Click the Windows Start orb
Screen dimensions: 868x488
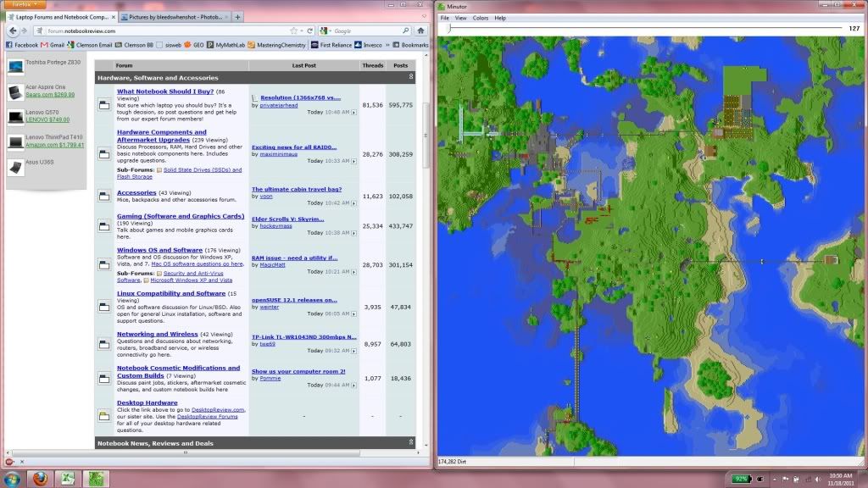[12, 479]
